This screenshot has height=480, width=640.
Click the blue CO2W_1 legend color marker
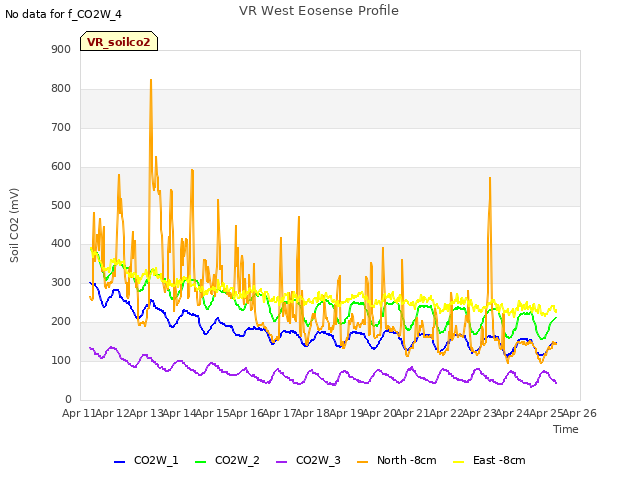point(119,462)
